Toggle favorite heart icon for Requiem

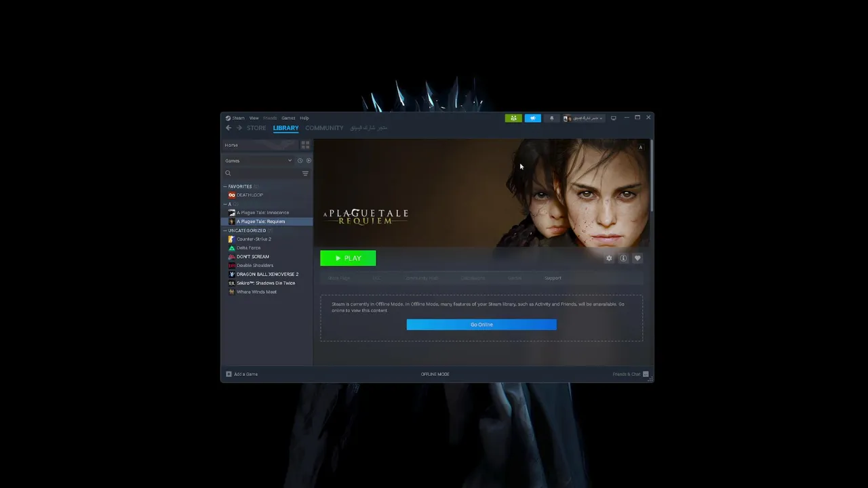point(637,258)
